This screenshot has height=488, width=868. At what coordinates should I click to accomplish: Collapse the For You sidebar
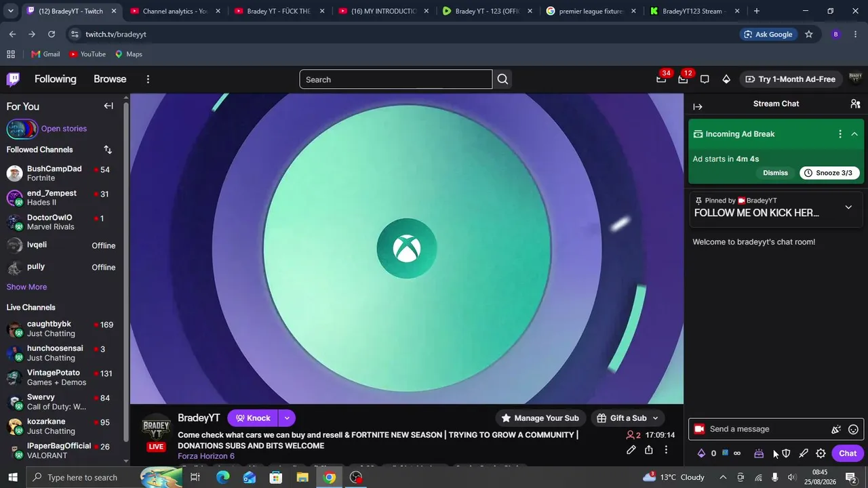tap(108, 106)
